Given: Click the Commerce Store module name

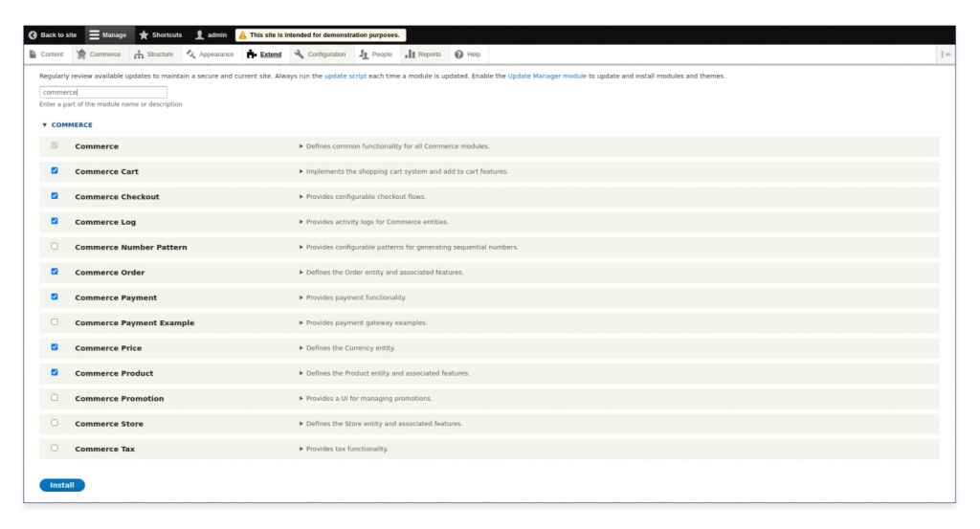Looking at the screenshot, I should click(109, 424).
